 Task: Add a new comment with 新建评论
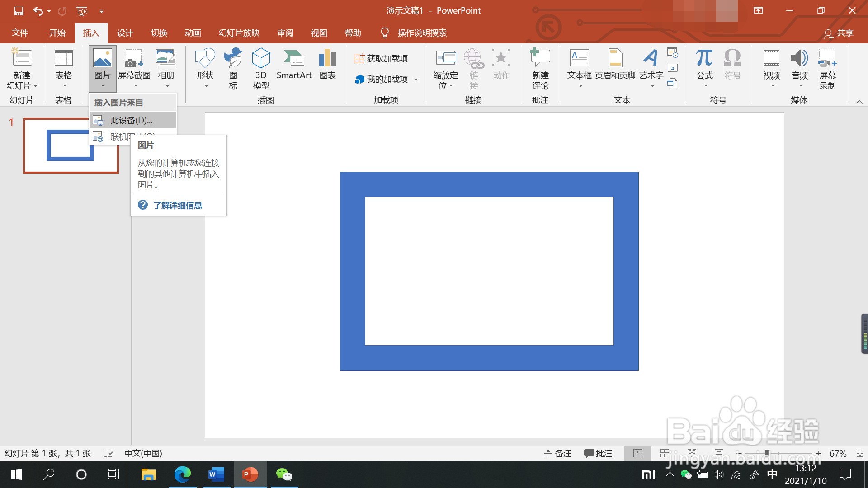[x=540, y=68]
